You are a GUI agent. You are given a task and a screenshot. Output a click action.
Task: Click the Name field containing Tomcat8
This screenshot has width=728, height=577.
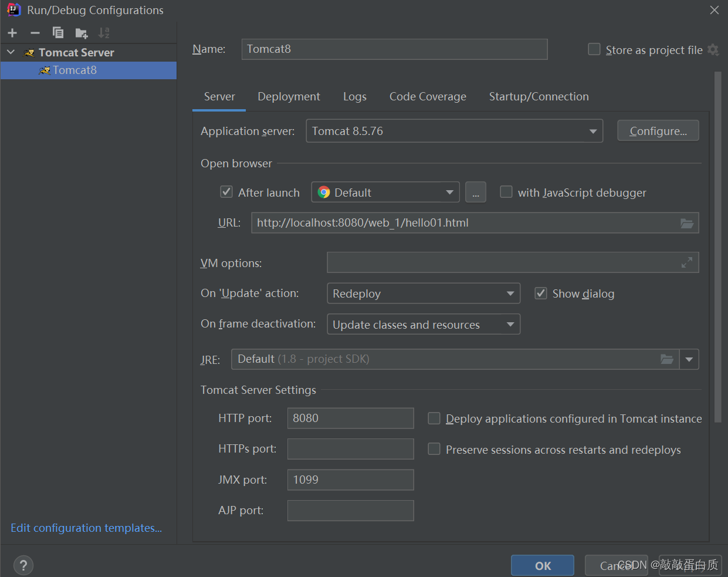click(394, 49)
